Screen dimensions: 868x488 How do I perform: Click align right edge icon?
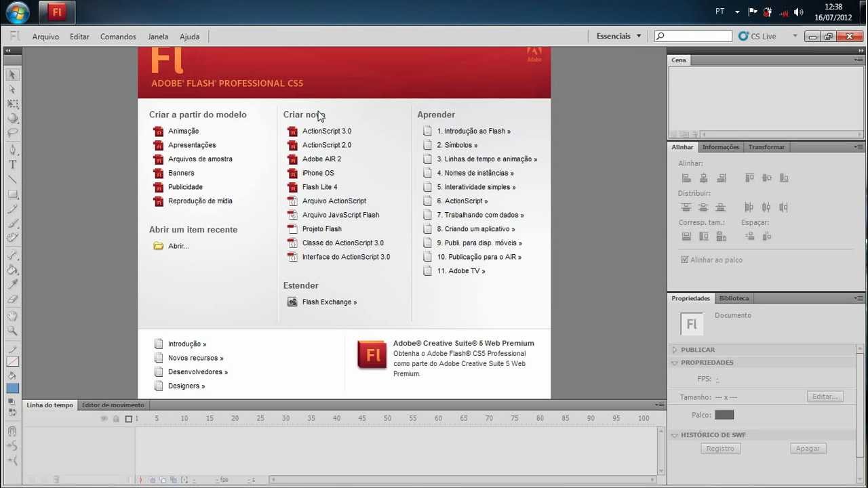pos(721,178)
